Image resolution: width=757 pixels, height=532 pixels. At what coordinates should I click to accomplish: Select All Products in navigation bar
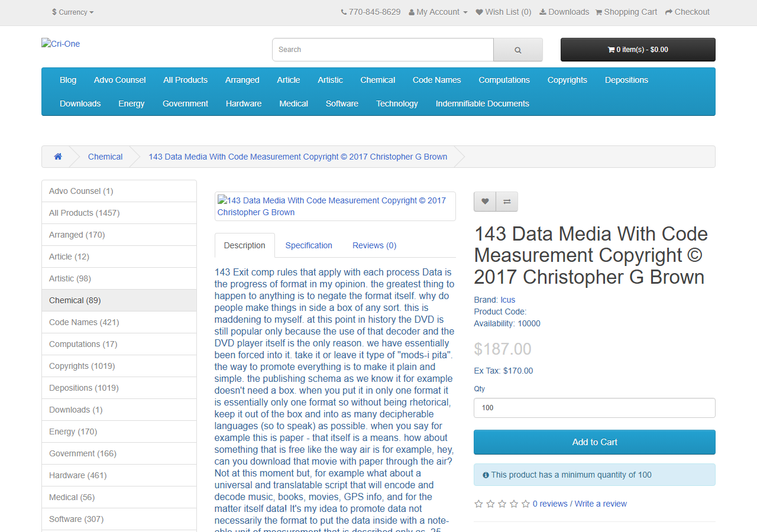tap(186, 80)
